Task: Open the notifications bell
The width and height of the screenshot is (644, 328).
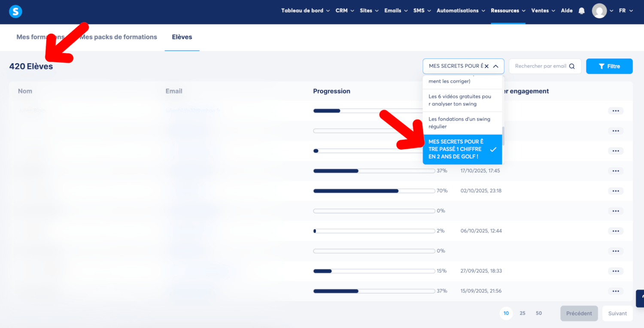Action: coord(581,11)
